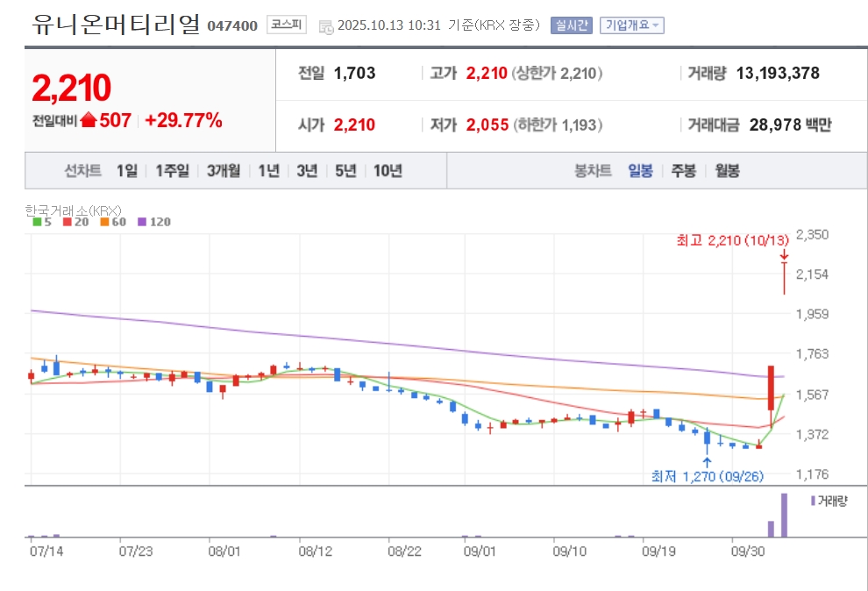Screen dimensions: 868x591
Task: Click the 08/12 date label on axis
Action: (x=315, y=552)
